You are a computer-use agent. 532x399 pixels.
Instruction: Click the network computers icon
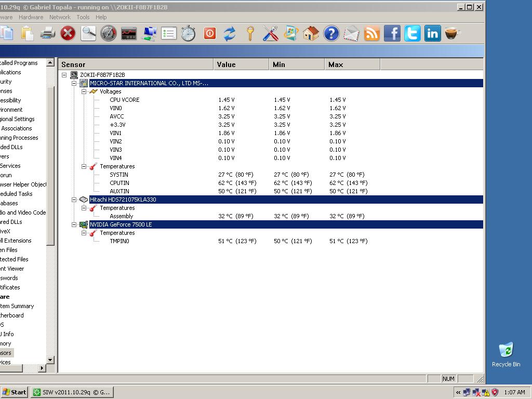(149, 34)
